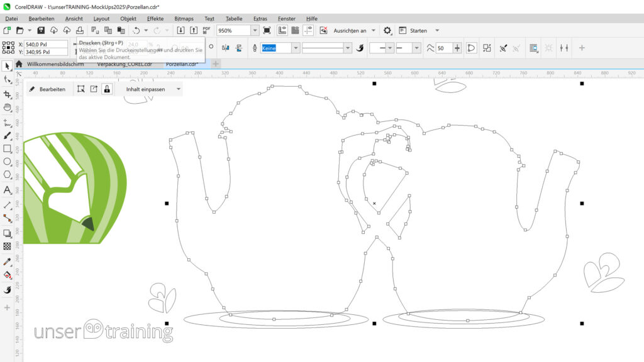Viewport: 644px width, 362px height.
Task: Select the Freehand curve tool
Action: [x=7, y=123]
